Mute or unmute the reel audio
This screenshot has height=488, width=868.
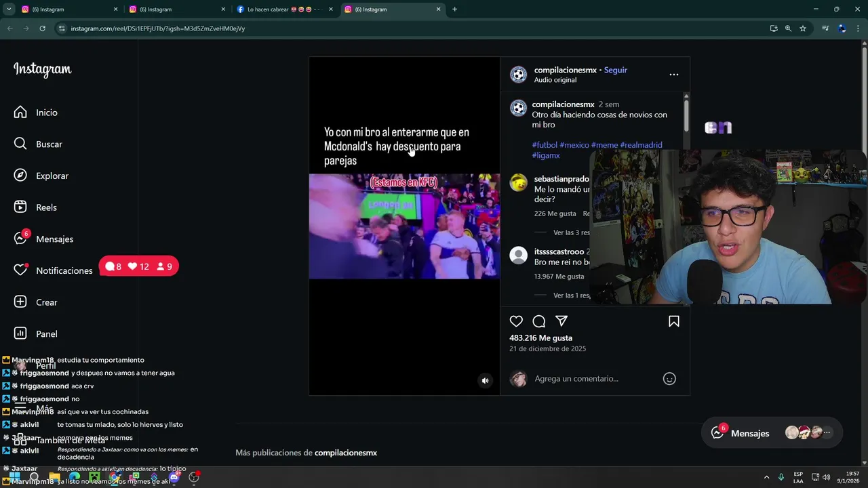point(485,381)
